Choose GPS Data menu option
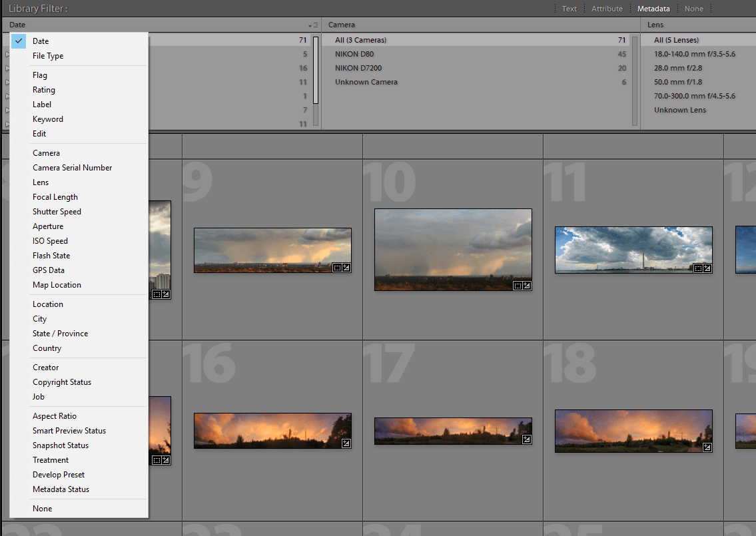Viewport: 756px width, 536px height. [x=79, y=270]
